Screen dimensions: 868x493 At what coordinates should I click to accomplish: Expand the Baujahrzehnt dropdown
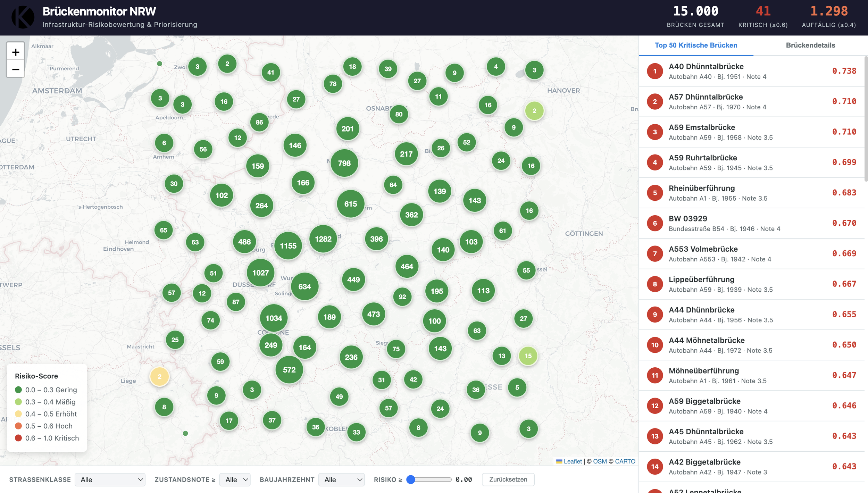pos(342,480)
